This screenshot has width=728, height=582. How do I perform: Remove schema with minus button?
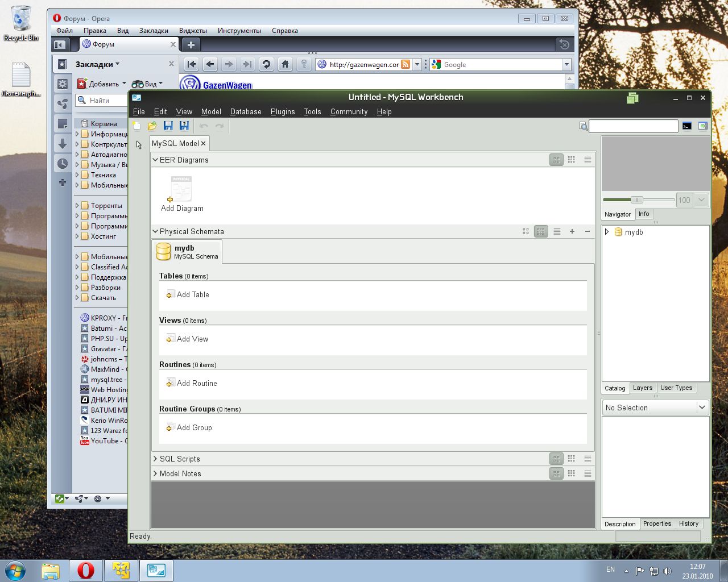click(588, 231)
